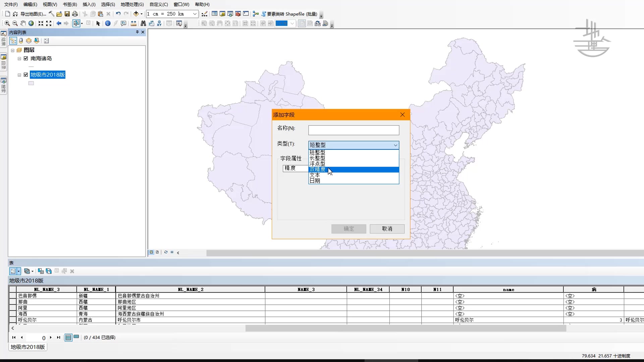
Task: Click the Save map document icon
Action: 67,14
